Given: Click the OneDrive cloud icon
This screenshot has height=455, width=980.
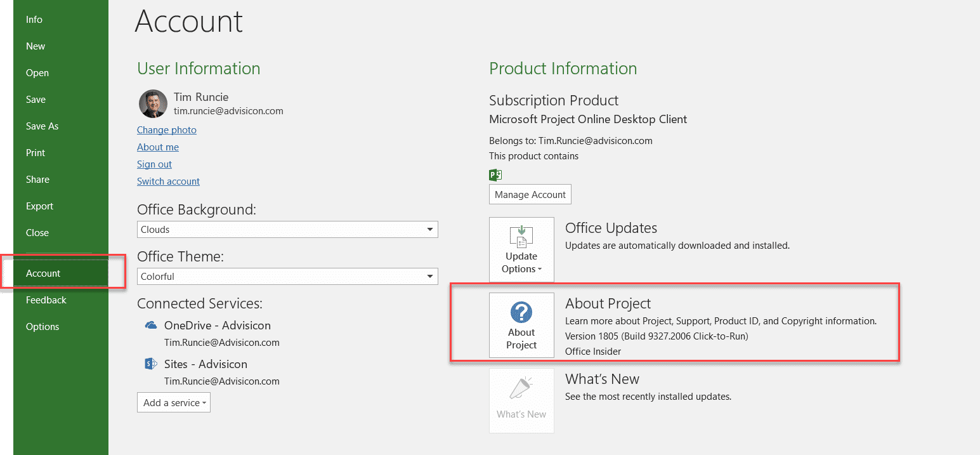Looking at the screenshot, I should pyautogui.click(x=151, y=326).
